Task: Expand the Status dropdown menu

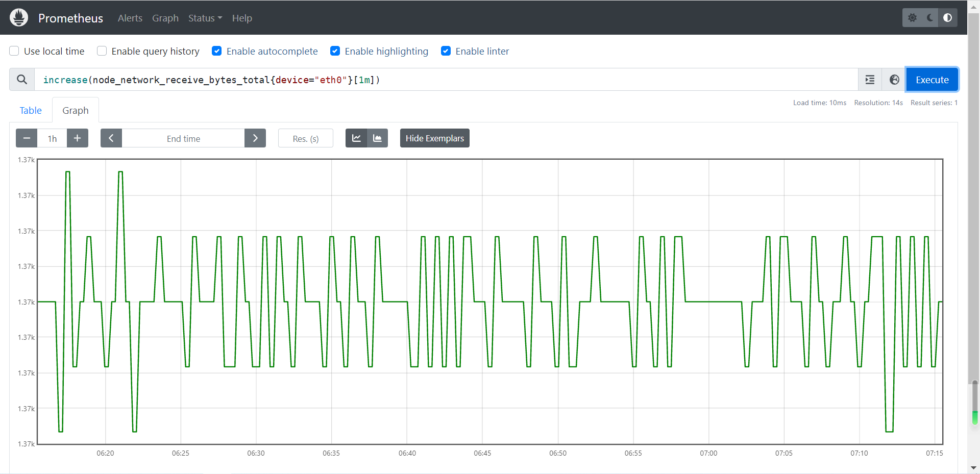Action: (x=205, y=18)
